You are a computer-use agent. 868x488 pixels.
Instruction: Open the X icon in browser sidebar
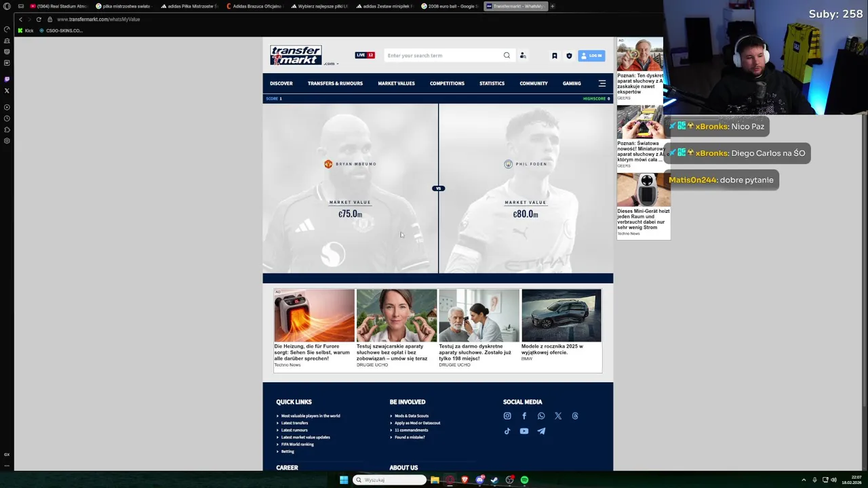7,90
